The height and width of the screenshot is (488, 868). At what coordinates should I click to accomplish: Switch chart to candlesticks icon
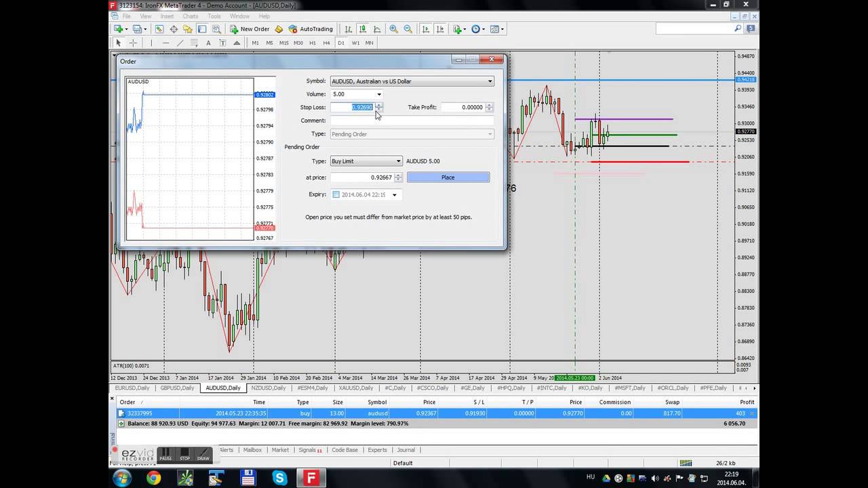[362, 29]
